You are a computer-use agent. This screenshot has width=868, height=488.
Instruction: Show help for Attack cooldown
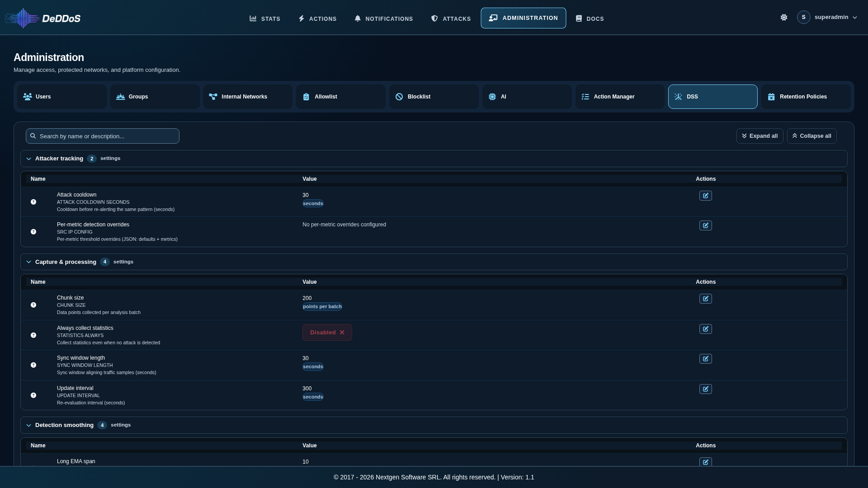(x=33, y=202)
